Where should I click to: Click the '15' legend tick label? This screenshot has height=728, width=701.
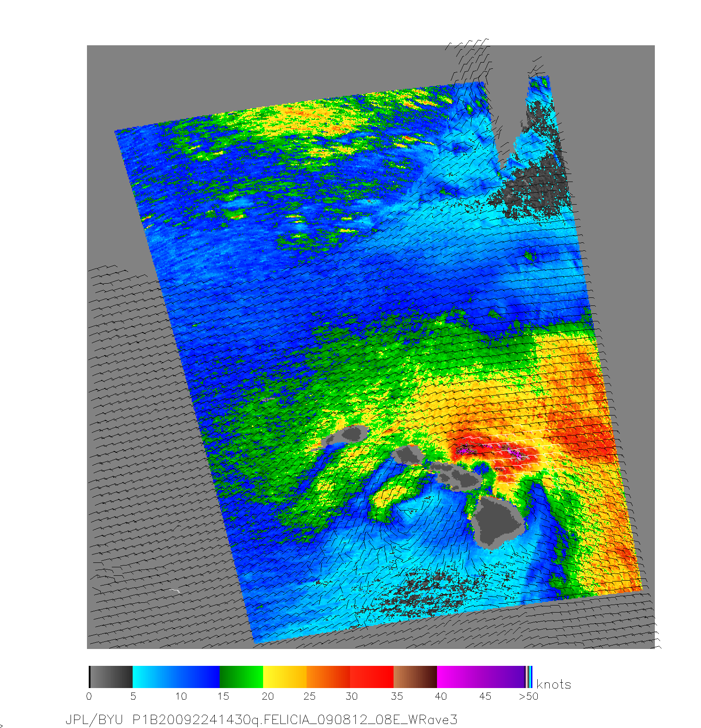tap(223, 696)
